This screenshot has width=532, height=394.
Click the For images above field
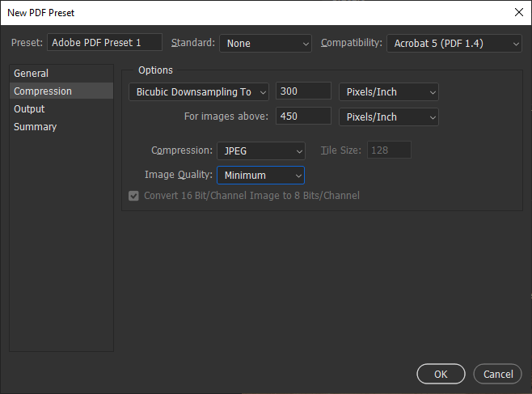pos(303,117)
